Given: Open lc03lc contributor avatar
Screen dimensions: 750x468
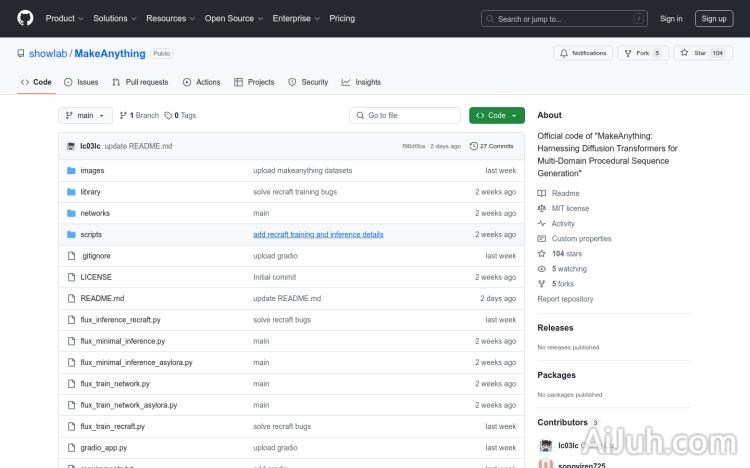Looking at the screenshot, I should pyautogui.click(x=546, y=446).
